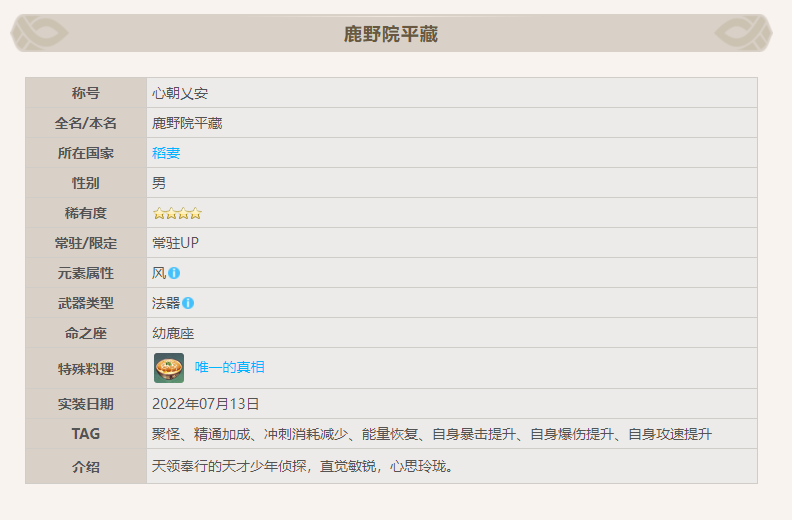Select the 天领奉行的天才少年侦探 introduction text

pos(303,466)
